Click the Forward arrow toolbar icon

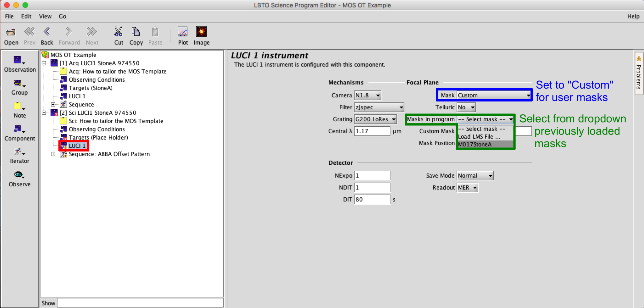69,31
